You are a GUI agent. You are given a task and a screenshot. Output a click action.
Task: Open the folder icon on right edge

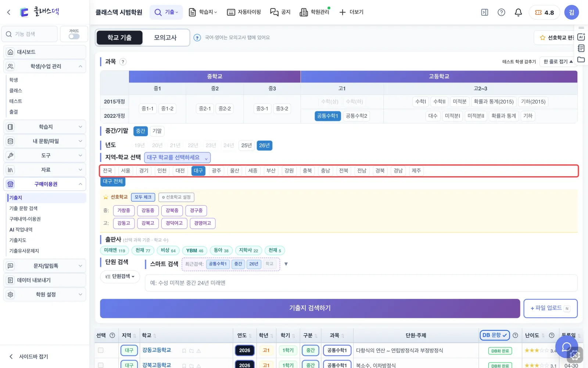click(x=581, y=60)
